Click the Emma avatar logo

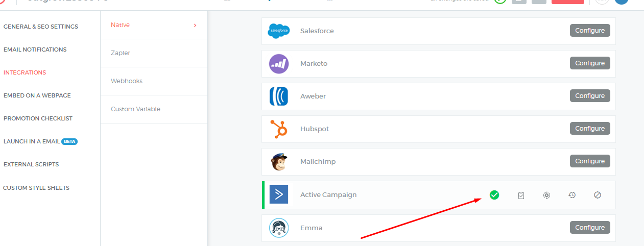coord(279,228)
